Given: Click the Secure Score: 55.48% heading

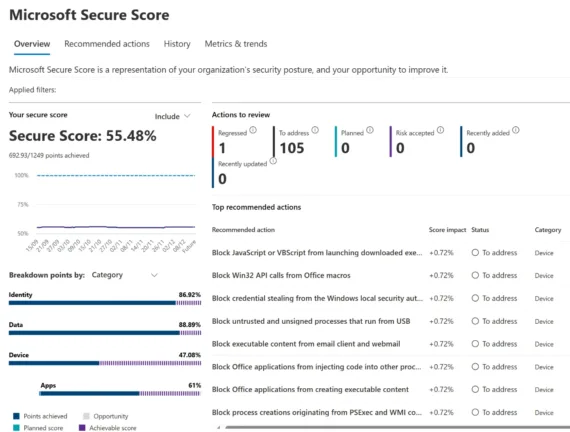Looking at the screenshot, I should tap(83, 136).
